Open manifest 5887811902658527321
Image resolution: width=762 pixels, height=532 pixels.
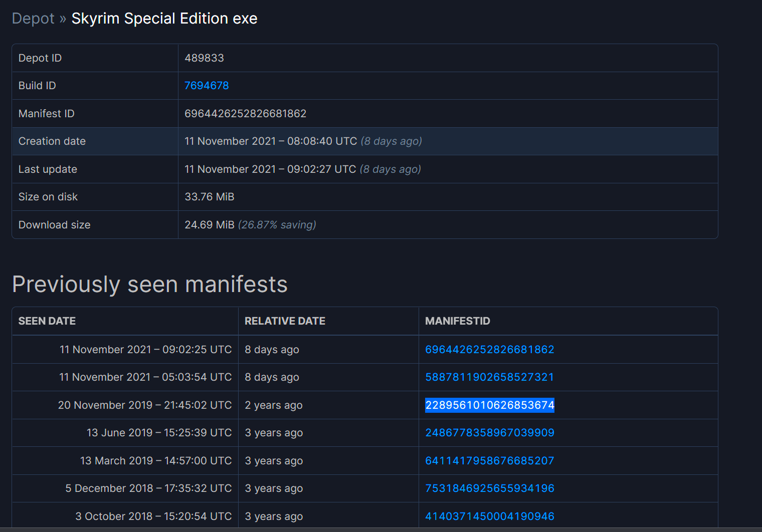(490, 377)
